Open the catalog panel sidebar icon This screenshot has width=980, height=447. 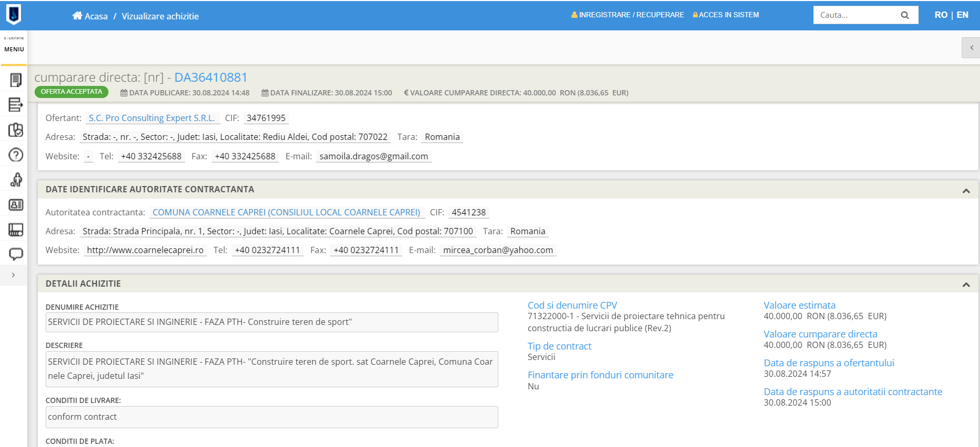click(x=16, y=230)
